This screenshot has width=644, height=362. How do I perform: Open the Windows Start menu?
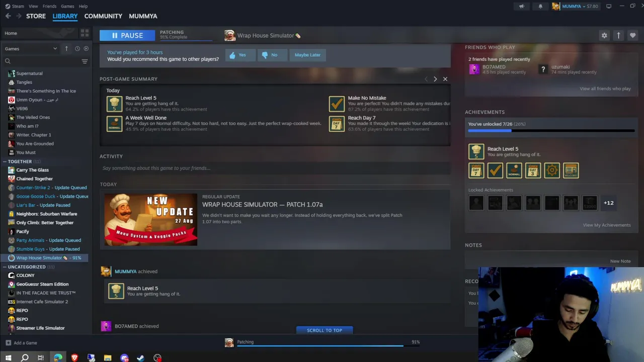click(8, 358)
